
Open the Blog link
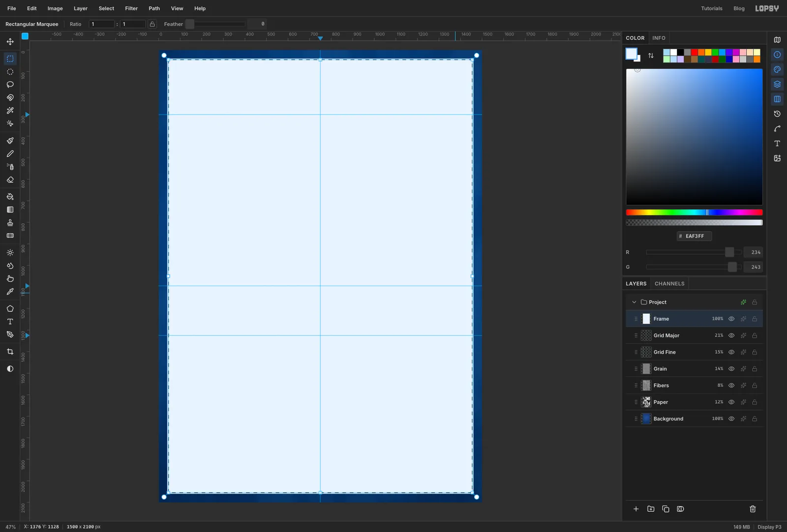(x=739, y=8)
